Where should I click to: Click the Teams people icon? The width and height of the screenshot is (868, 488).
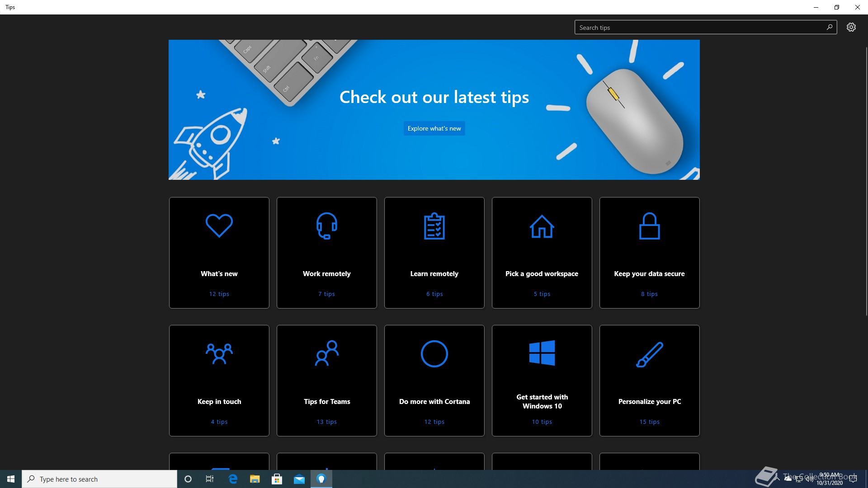point(326,353)
